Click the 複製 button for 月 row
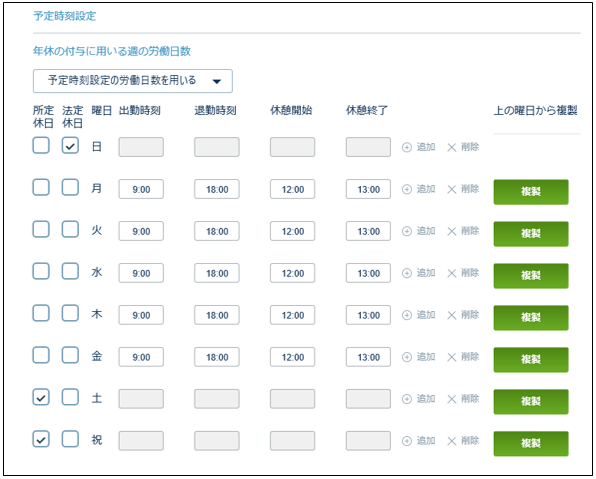596x479 pixels. click(531, 192)
